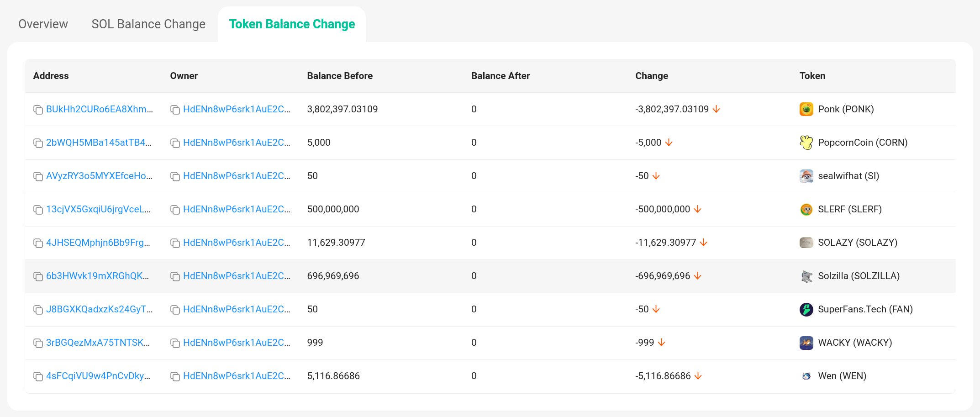980x417 pixels.
Task: Copy the 4sFCqiVU9w4PnCvDky address
Action: click(38, 376)
